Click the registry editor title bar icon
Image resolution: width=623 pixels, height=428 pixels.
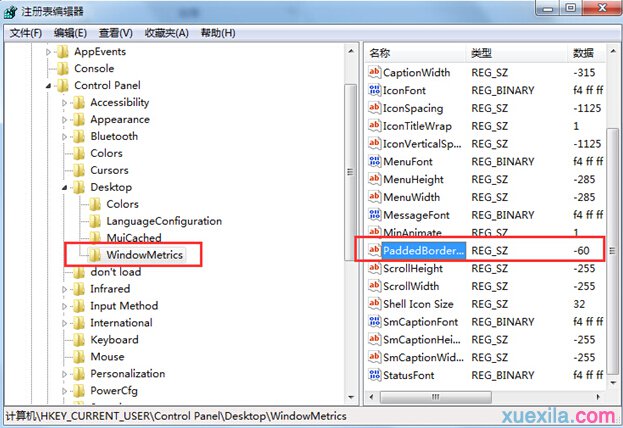(x=10, y=11)
